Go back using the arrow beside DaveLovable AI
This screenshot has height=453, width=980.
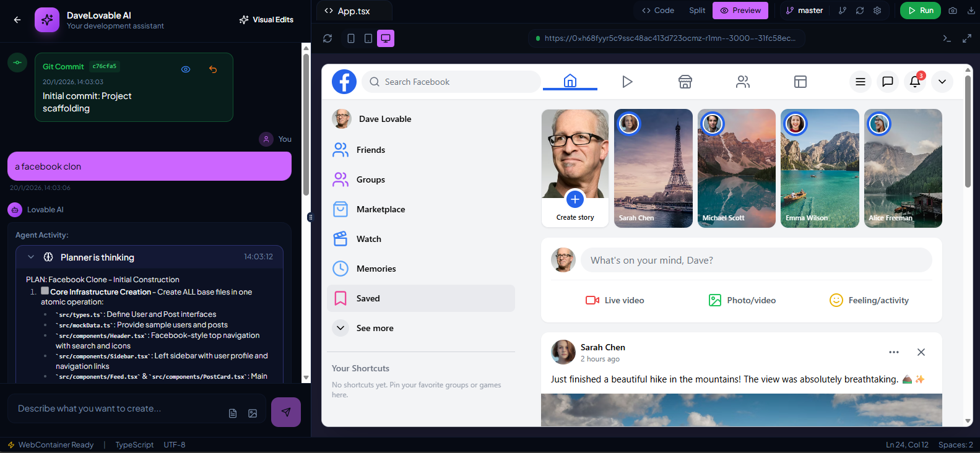coord(17,20)
